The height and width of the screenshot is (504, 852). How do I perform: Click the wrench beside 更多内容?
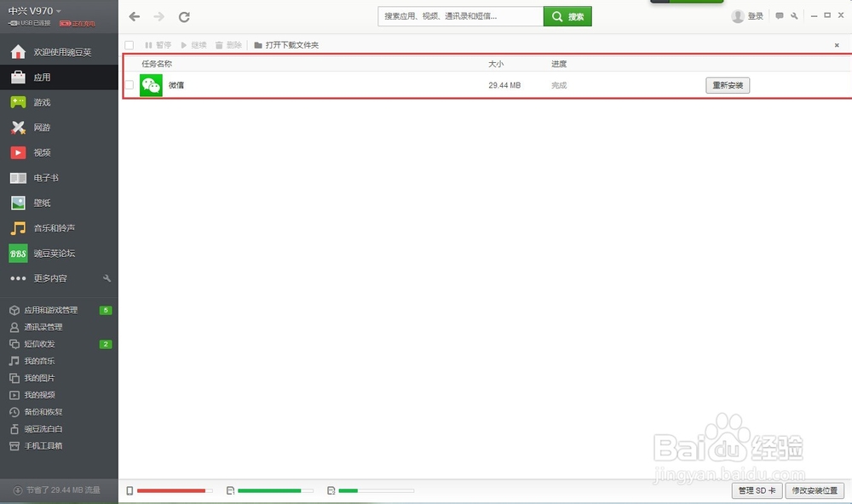[107, 278]
